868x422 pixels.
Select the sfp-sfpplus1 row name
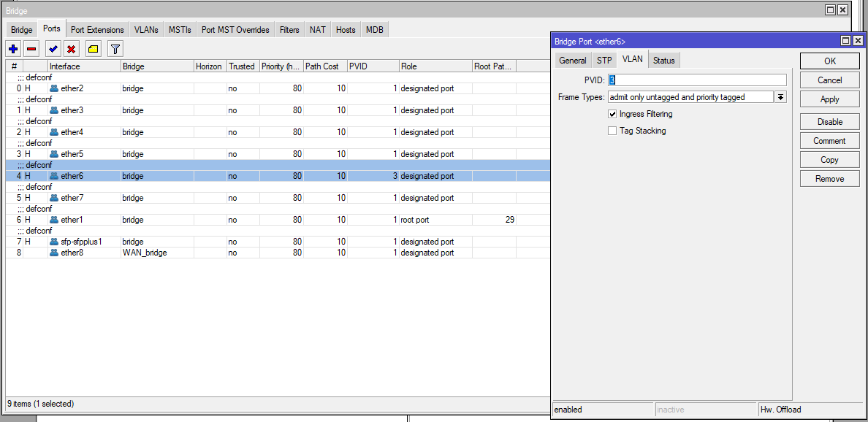pyautogui.click(x=81, y=242)
